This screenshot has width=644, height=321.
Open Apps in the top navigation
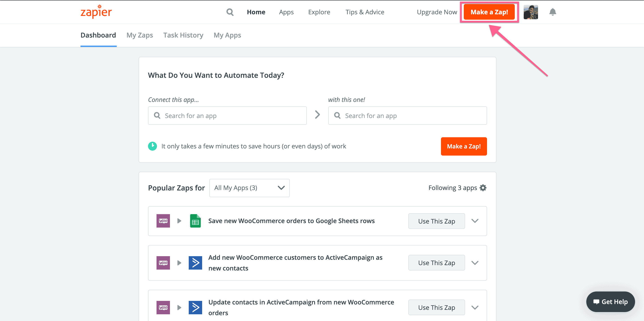click(286, 12)
